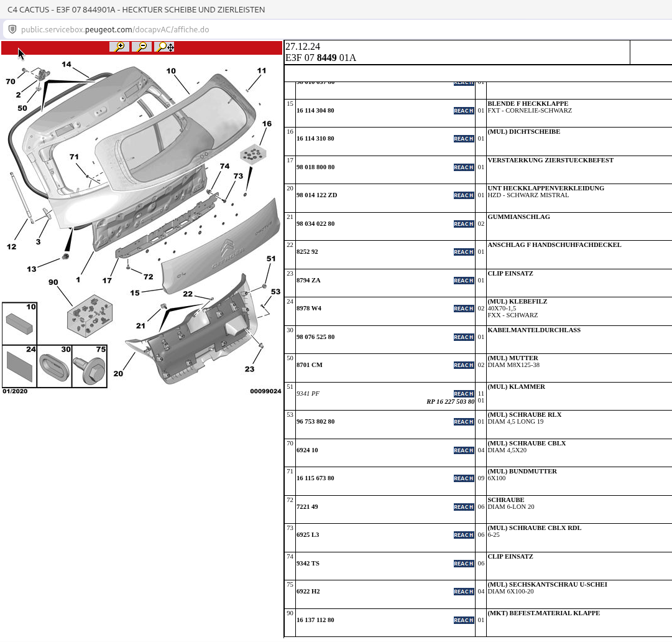Click REACH badge for part 16 115 673 80
This screenshot has width=672, height=642.
click(464, 478)
